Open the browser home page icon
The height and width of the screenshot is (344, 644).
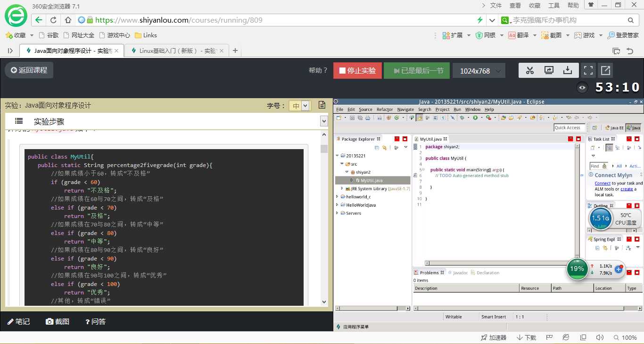(x=68, y=20)
